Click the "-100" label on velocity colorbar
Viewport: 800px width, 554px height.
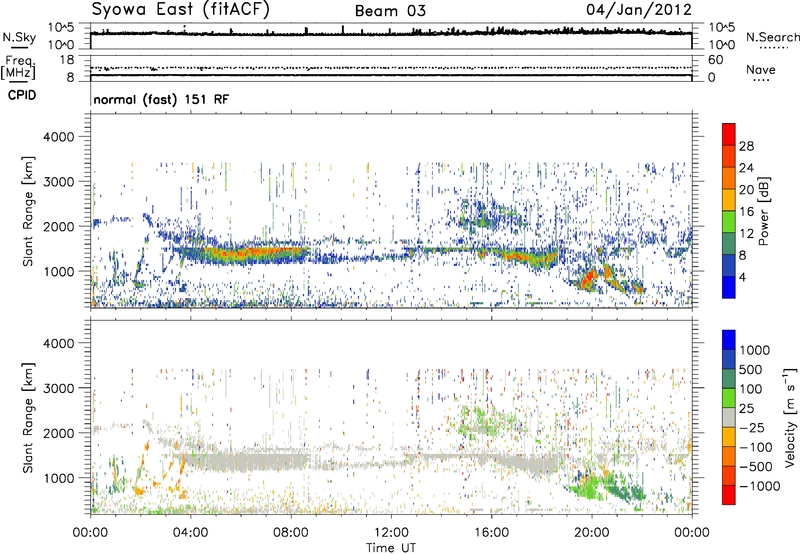click(x=755, y=447)
